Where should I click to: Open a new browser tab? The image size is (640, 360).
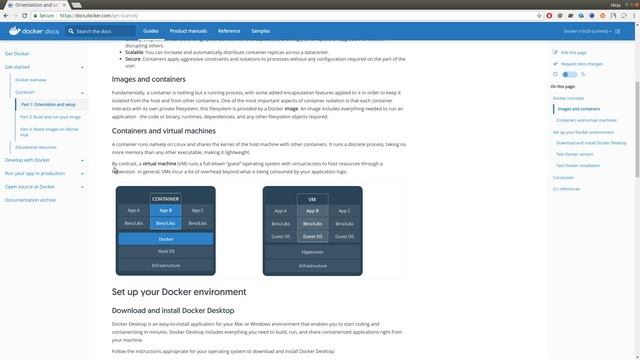tap(76, 5)
